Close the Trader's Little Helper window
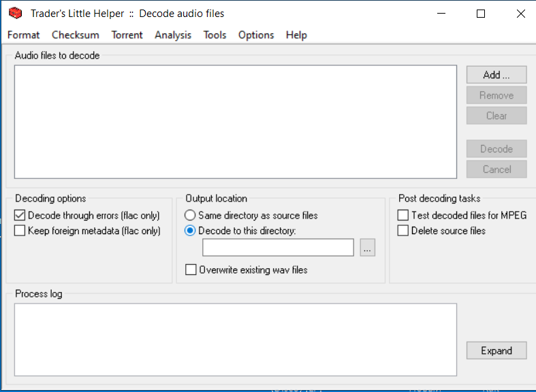Viewport: 536px width, 392px height. pyautogui.click(x=520, y=14)
